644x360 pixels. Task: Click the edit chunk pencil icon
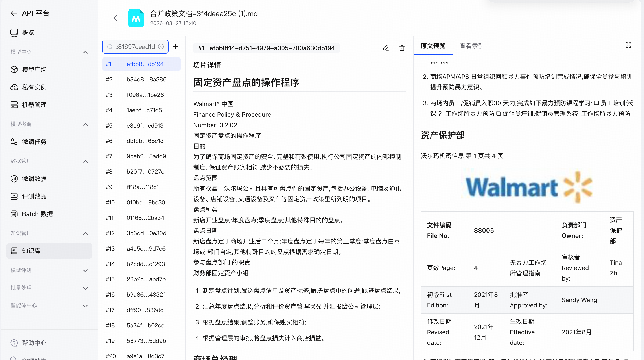pyautogui.click(x=386, y=48)
